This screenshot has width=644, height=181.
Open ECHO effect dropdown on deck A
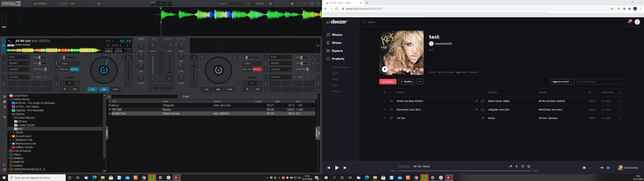18,57
